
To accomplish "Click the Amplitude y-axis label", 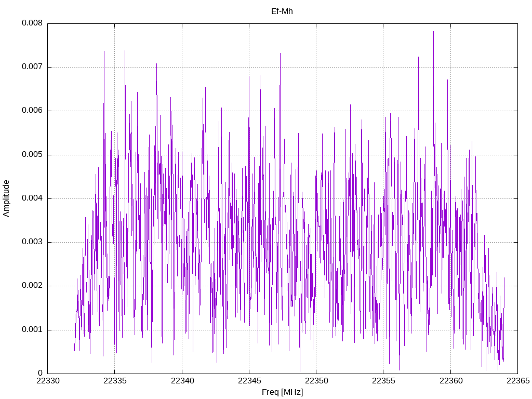I will (6, 198).
